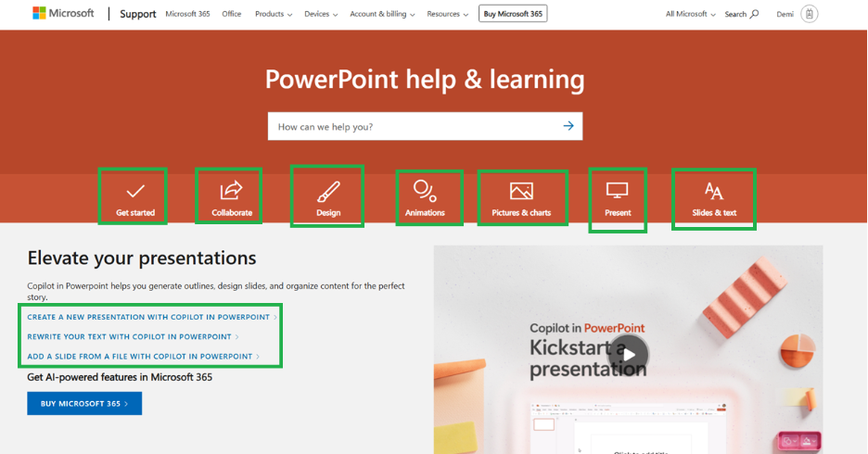The image size is (868, 454).
Task: Click the Search magnifier in header
Action: 754,14
